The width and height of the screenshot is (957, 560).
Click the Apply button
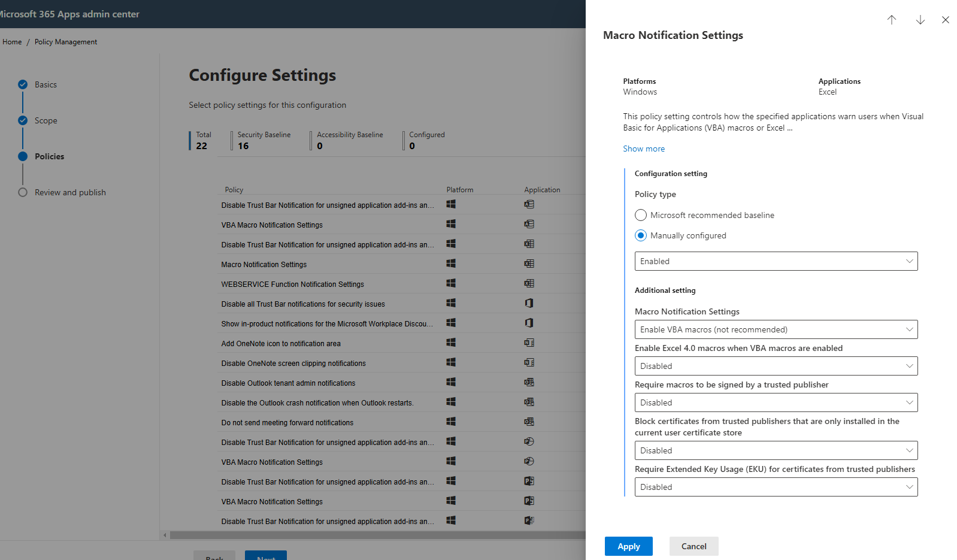click(x=629, y=546)
